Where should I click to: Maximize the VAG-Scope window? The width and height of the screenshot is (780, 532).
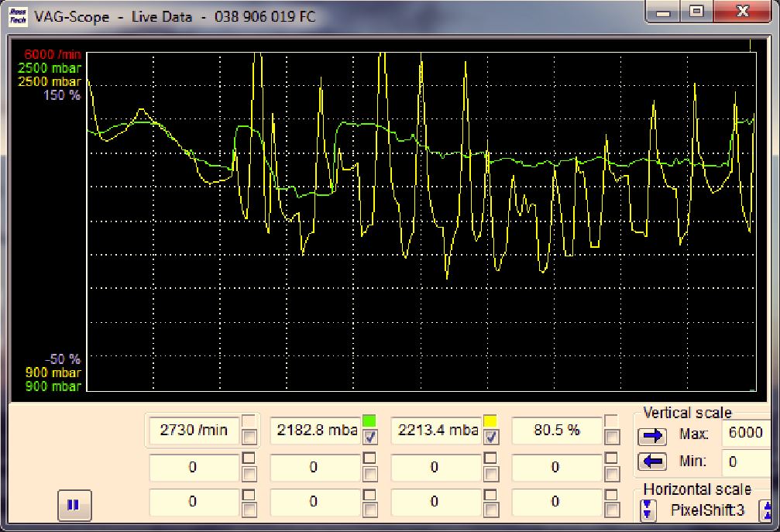pos(696,12)
